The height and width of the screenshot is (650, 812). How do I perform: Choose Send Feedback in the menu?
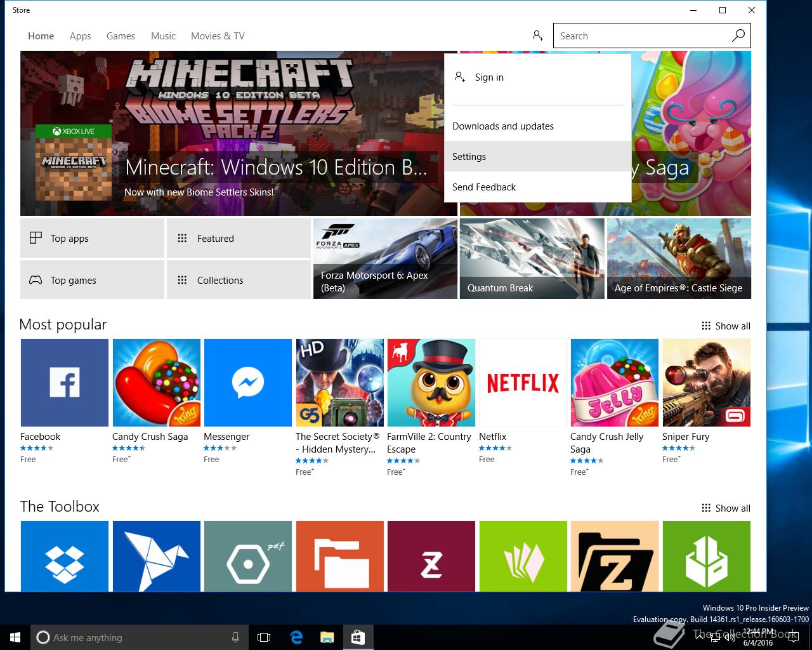(x=538, y=187)
